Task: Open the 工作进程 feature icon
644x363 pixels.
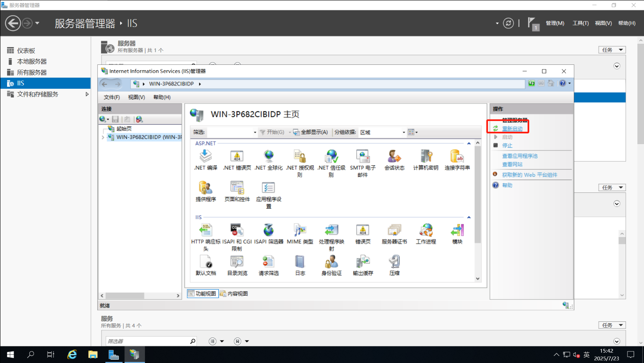Action: coord(426,230)
